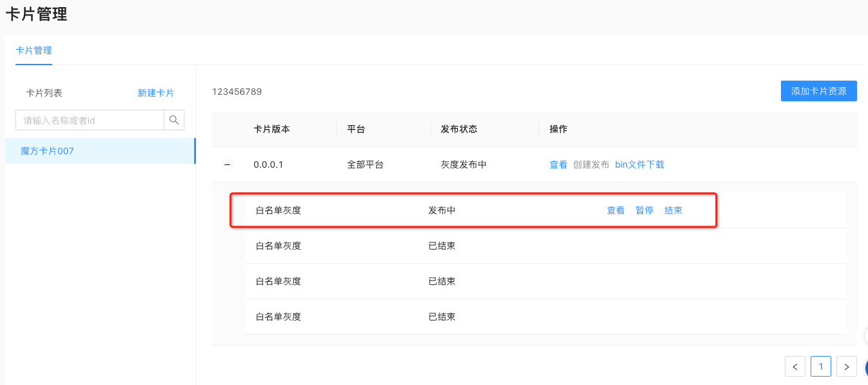Image resolution: width=868 pixels, height=385 pixels.
Task: Switch to the 卡片管理 tab
Action: 34,50
